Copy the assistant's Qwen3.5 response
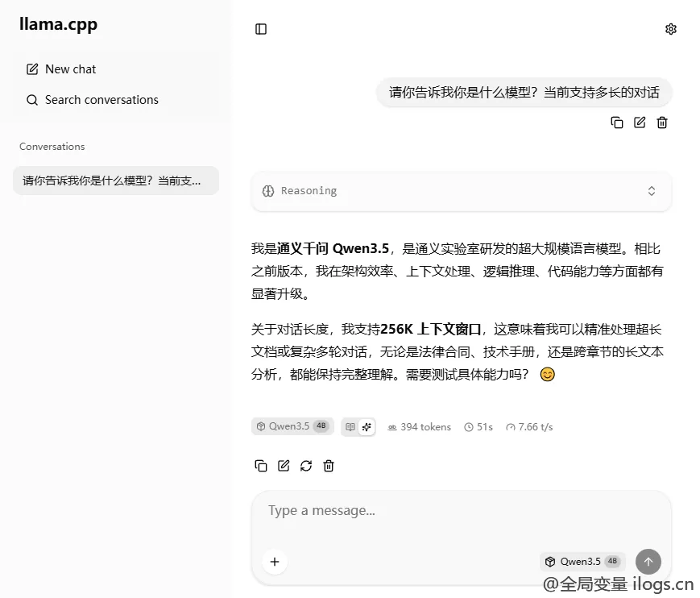The width and height of the screenshot is (700, 598). tap(261, 466)
